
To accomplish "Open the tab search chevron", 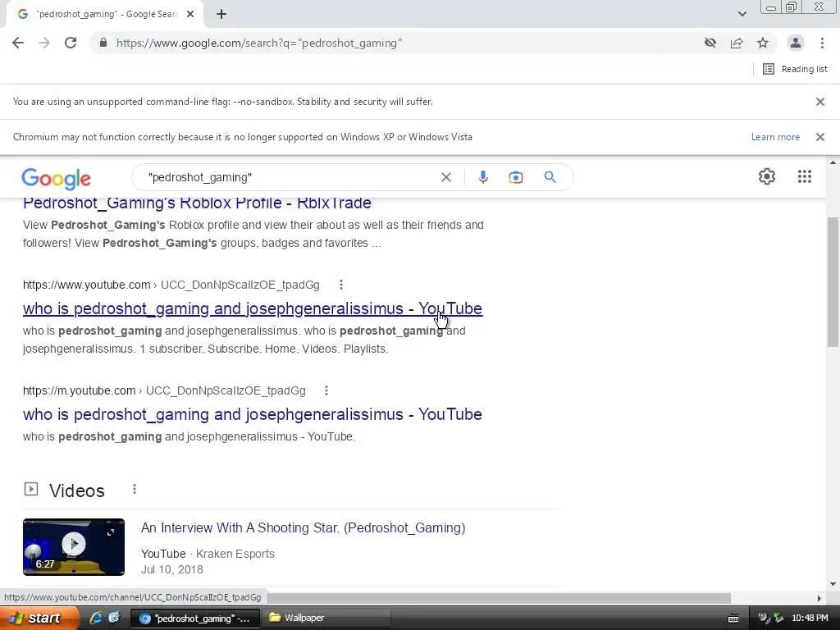I will pyautogui.click(x=742, y=14).
